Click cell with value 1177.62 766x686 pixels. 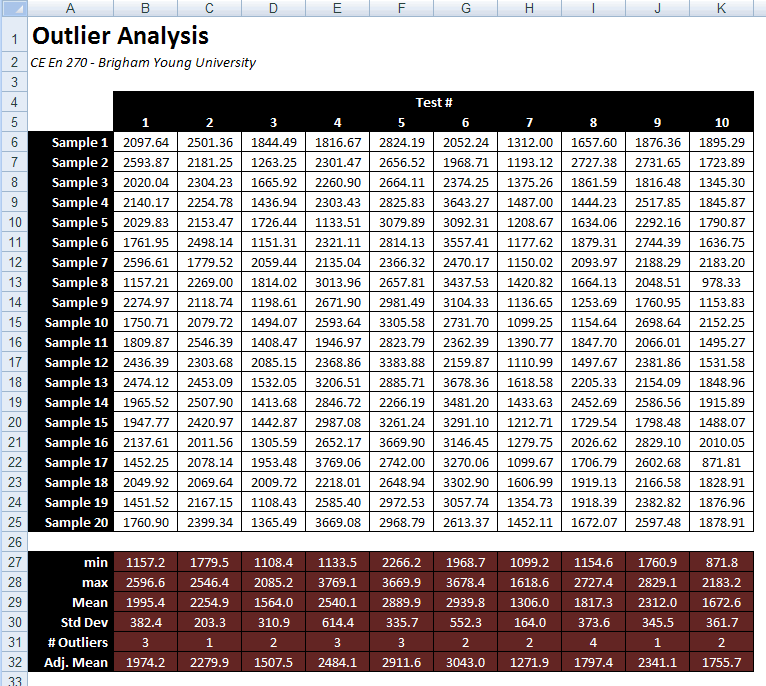pyautogui.click(x=530, y=242)
